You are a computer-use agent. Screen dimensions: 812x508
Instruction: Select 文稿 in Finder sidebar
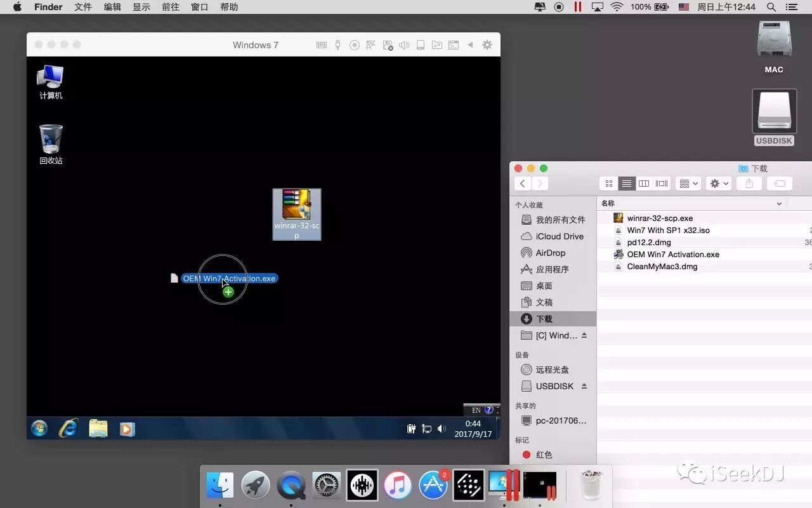click(553, 302)
